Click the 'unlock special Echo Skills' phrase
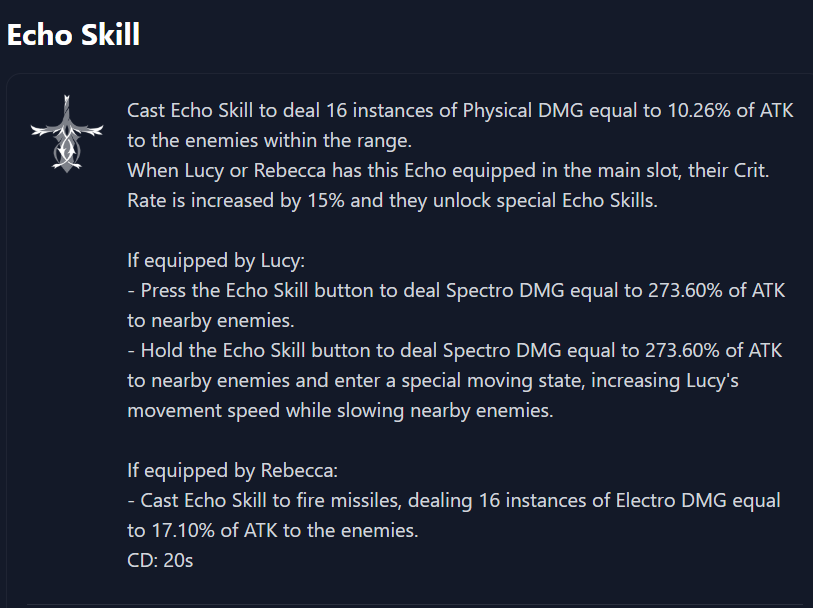Viewport: 813px width, 608px height. point(545,201)
